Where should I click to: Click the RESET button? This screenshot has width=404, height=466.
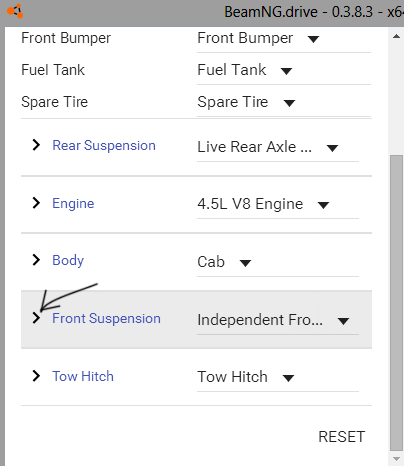342,437
